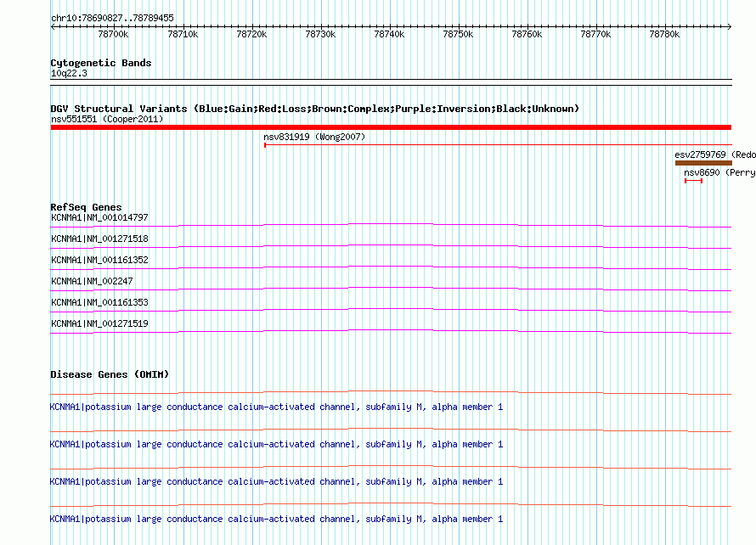Screen dimensions: 756x545
Task: Click the nsv551551 (Cooper2011) label
Action: 107,119
